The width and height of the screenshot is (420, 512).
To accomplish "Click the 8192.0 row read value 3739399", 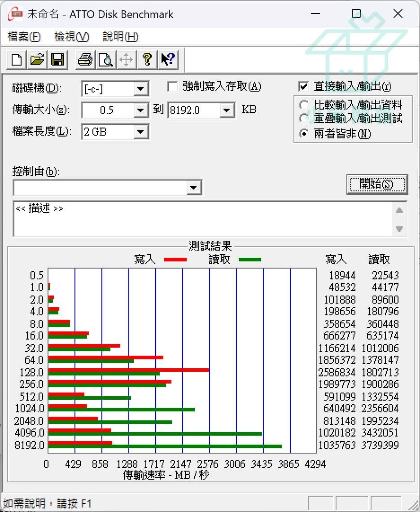I will click(x=380, y=445).
